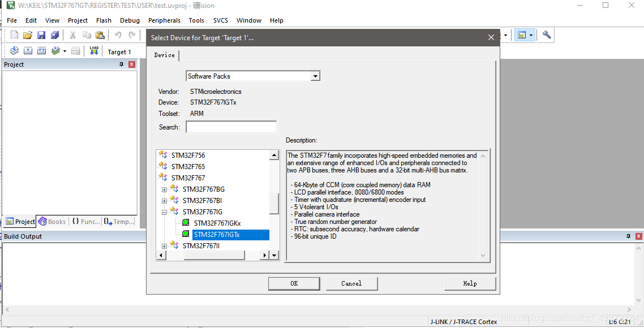
Task: Expand the STM32F767BG tree node
Action: (164, 189)
